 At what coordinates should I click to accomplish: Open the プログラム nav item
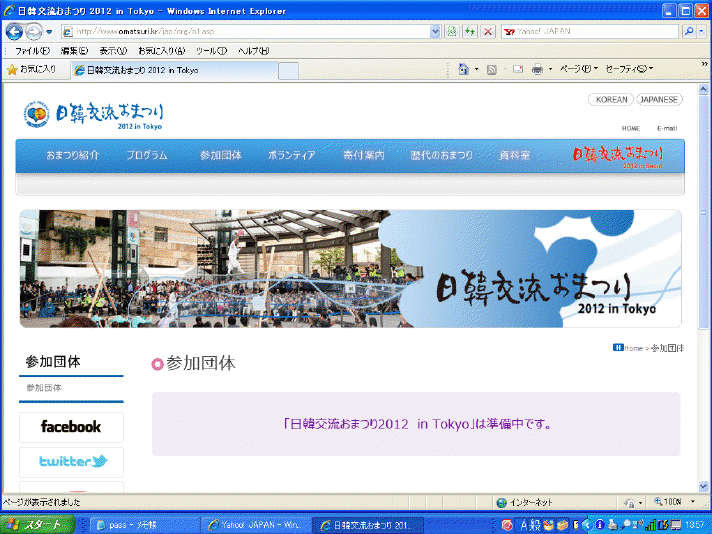click(x=147, y=155)
